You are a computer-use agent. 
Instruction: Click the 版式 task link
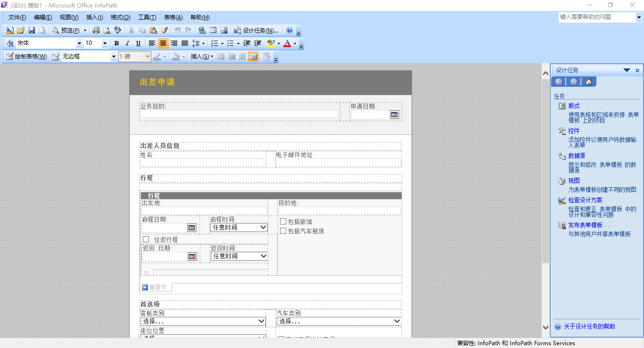coord(574,106)
